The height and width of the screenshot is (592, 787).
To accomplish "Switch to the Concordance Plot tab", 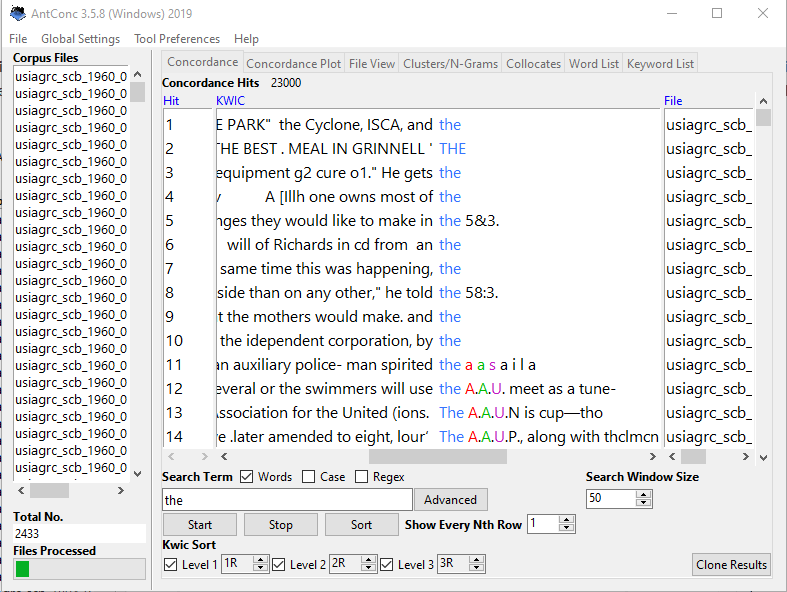I will (x=294, y=63).
